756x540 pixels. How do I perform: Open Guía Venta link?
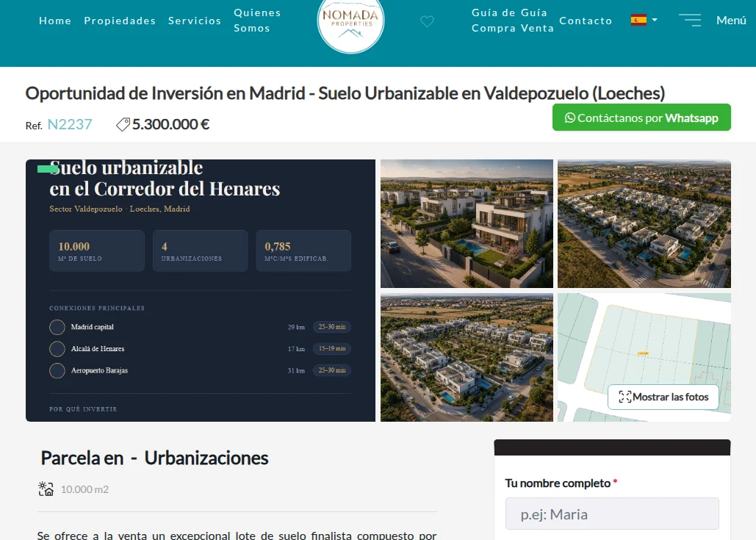[536, 21]
